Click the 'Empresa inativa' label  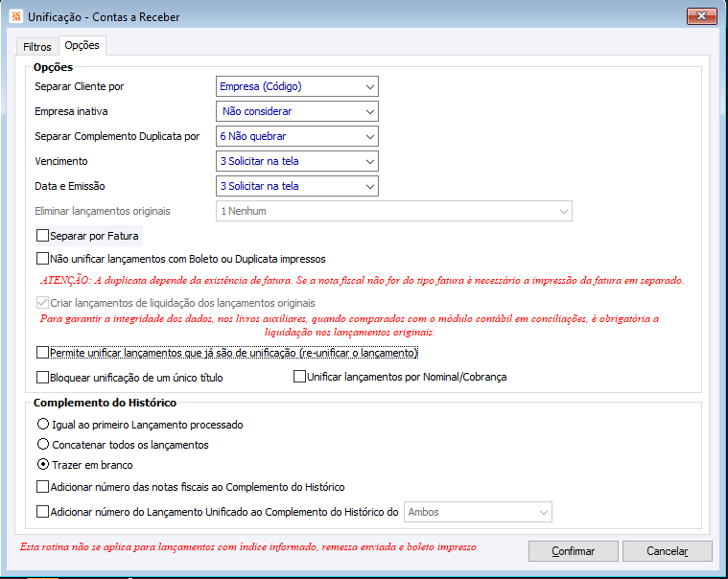coord(71,111)
